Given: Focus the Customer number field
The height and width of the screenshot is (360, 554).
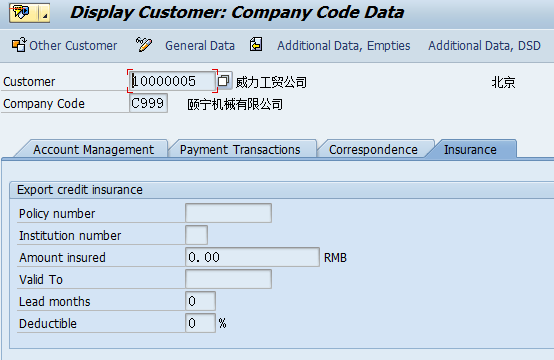Looking at the screenshot, I should click(x=172, y=81).
